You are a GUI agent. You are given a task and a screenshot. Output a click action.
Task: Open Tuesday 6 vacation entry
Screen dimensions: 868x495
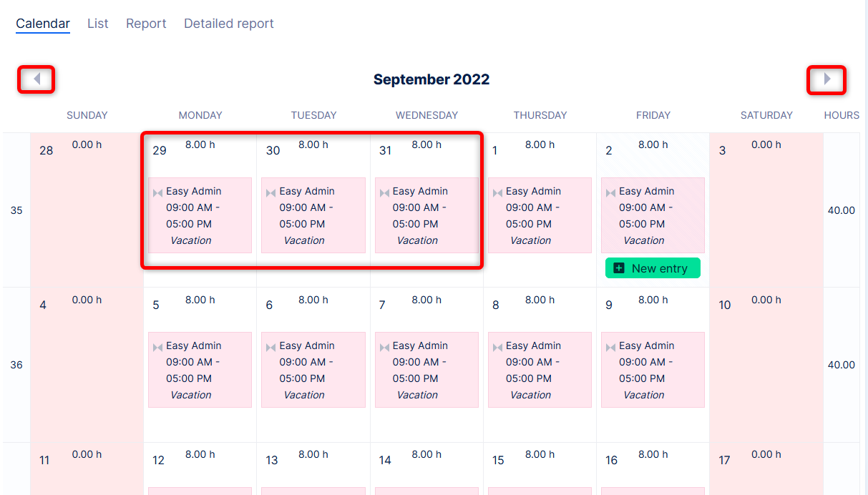click(x=313, y=370)
